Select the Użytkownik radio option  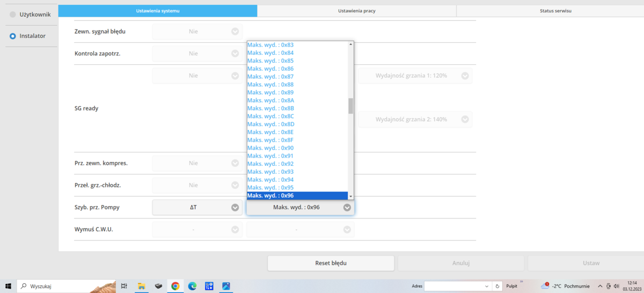tap(13, 14)
